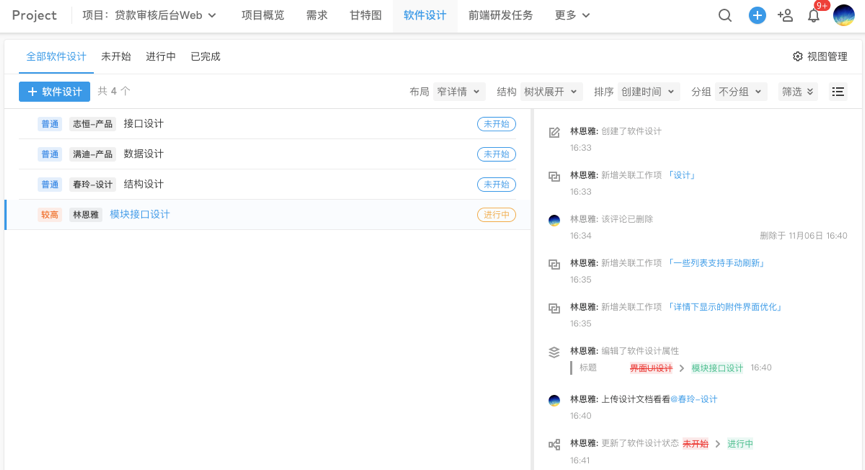Click the edit icon beside 创建了软件设计

[x=554, y=132]
